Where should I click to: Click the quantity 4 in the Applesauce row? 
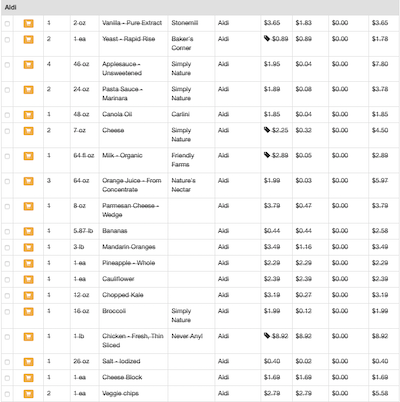pos(49,64)
